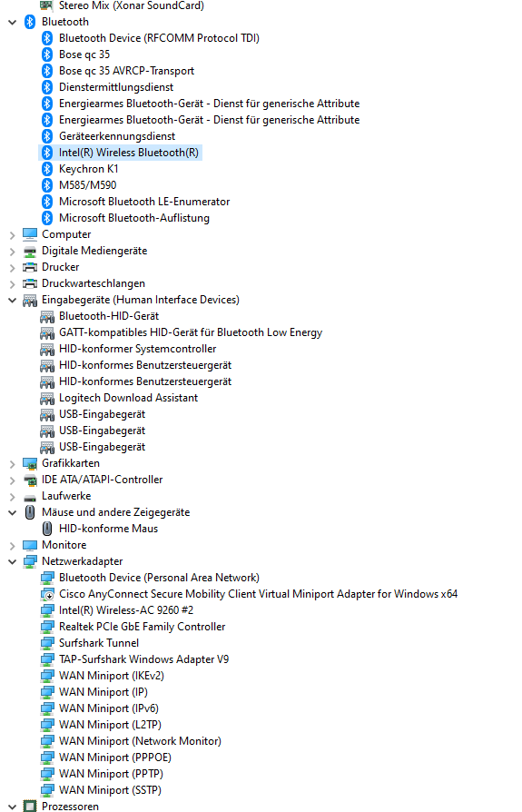The height and width of the screenshot is (812, 522).
Task: Click Bluetooth icon of Keychron K1
Action: pos(47,169)
